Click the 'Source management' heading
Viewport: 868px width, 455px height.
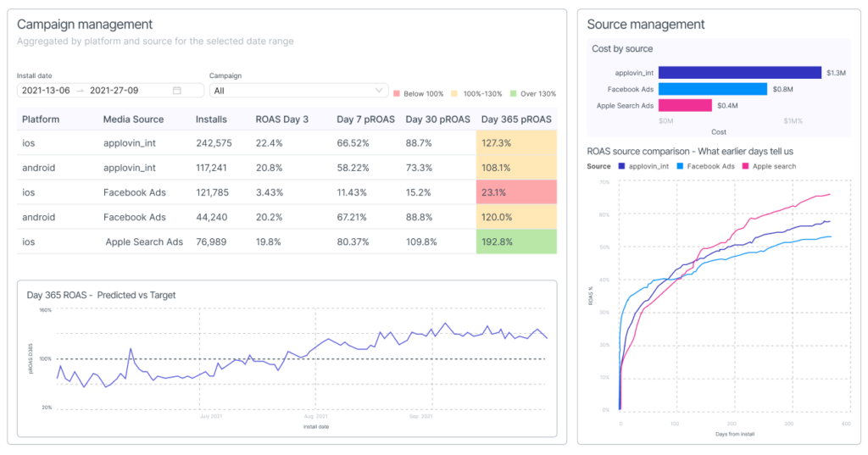pyautogui.click(x=645, y=25)
